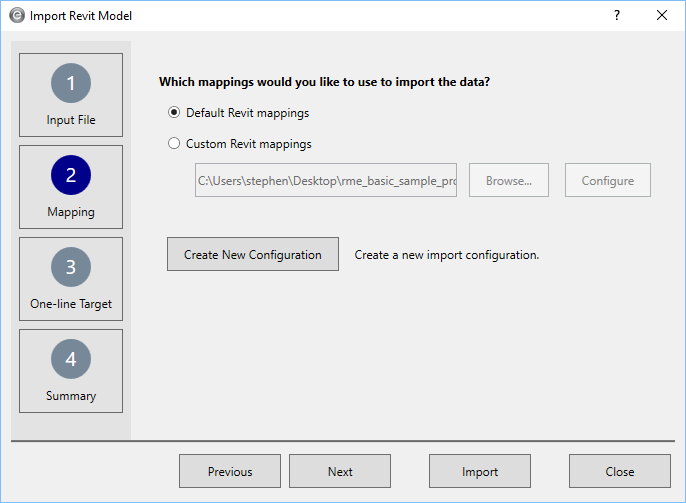Viewport: 686px width, 503px height.
Task: Click the step 1 numbered circle icon
Action: point(71,83)
